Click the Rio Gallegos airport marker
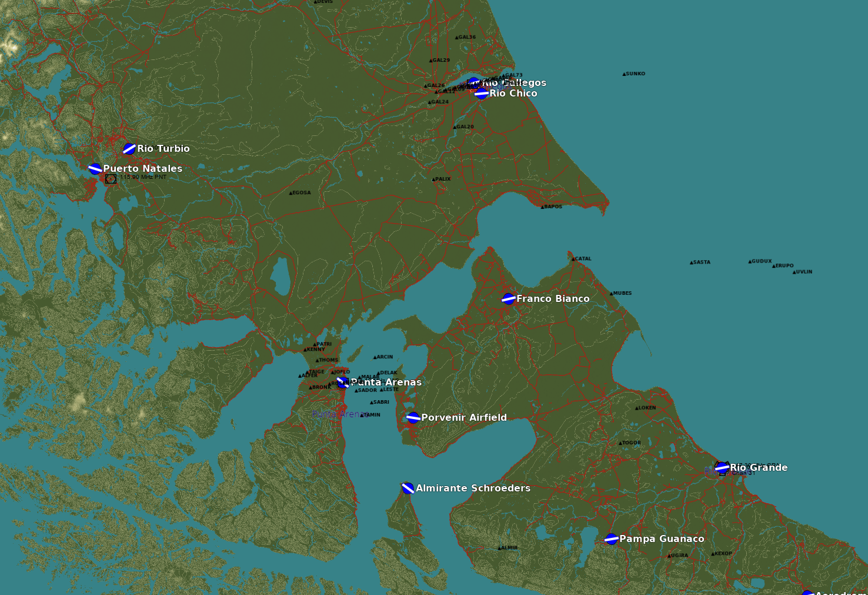The width and height of the screenshot is (868, 595). tap(474, 83)
